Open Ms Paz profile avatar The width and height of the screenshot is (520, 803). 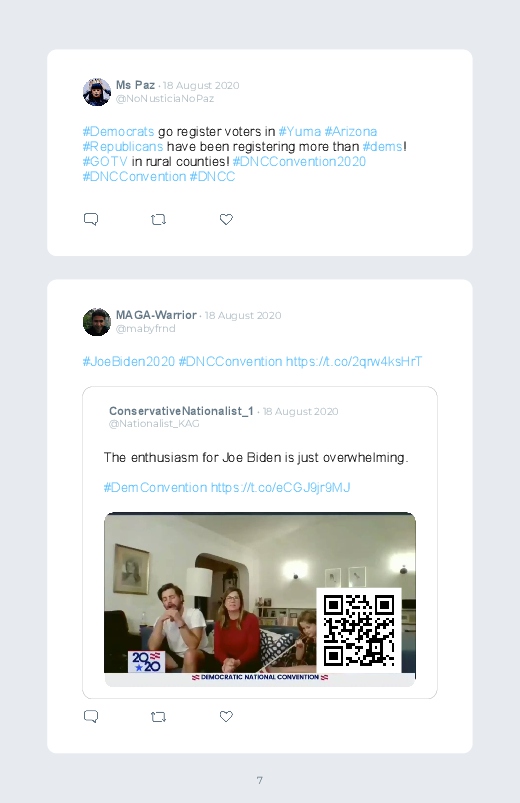point(97,92)
